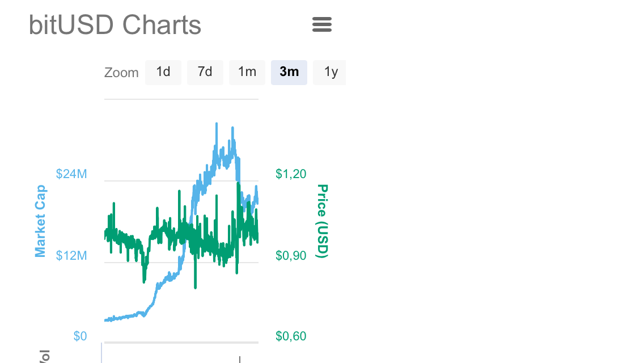The image size is (644, 363).
Task: Click the Market Cap axis title
Action: tap(40, 221)
